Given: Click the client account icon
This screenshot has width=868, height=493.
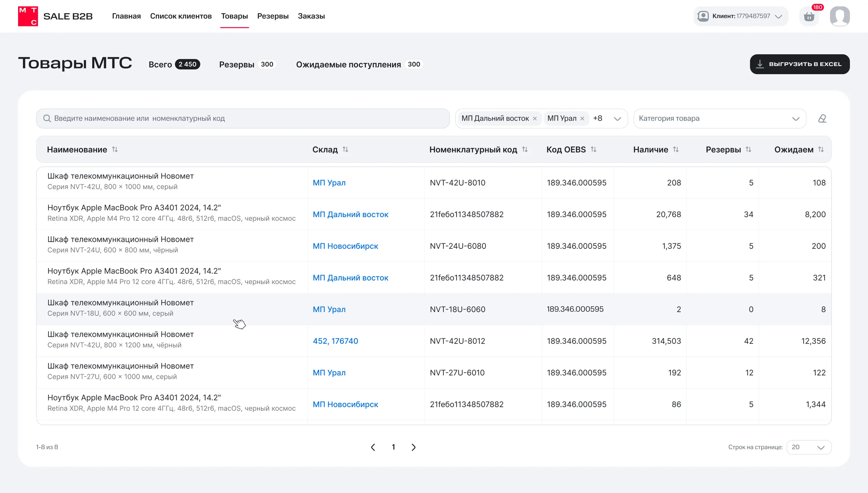Looking at the screenshot, I should coord(703,16).
